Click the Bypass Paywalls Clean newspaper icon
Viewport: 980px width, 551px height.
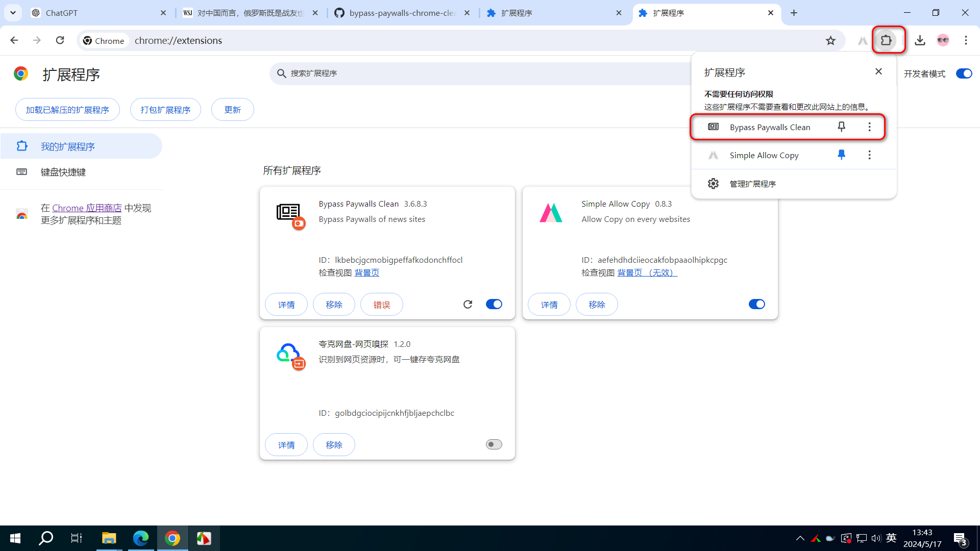(289, 212)
